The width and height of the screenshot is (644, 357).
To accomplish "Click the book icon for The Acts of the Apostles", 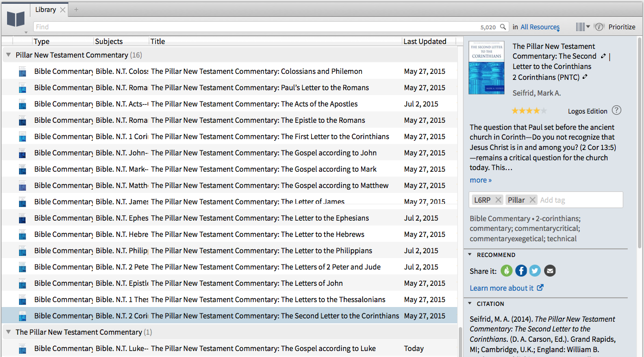I will [23, 104].
